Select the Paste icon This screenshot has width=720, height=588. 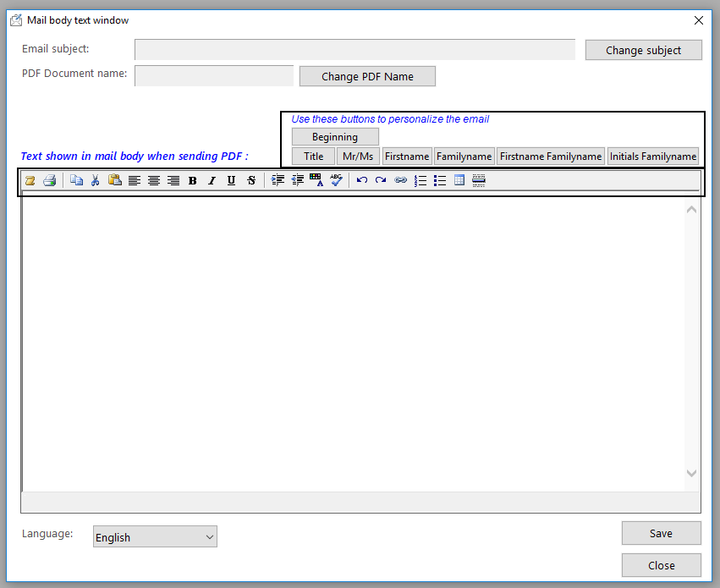tap(114, 180)
